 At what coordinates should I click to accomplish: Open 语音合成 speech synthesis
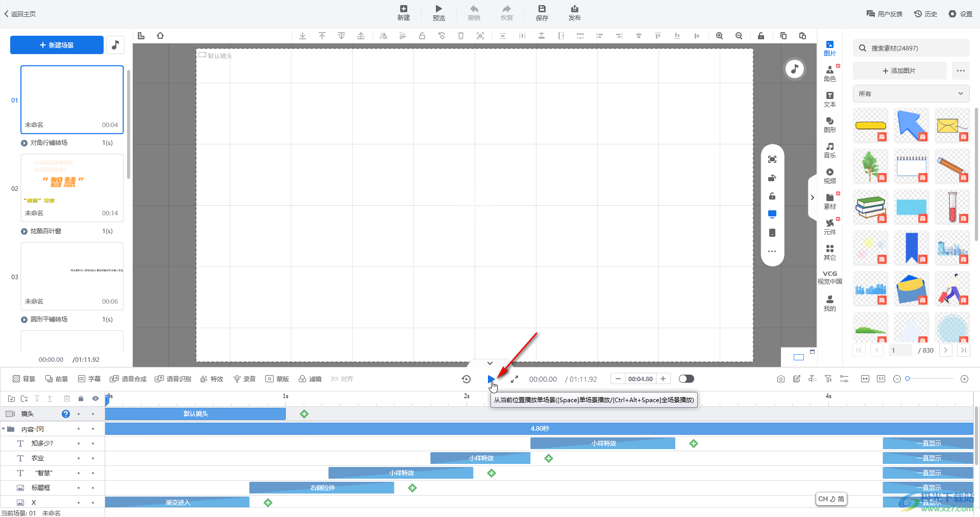pos(128,379)
